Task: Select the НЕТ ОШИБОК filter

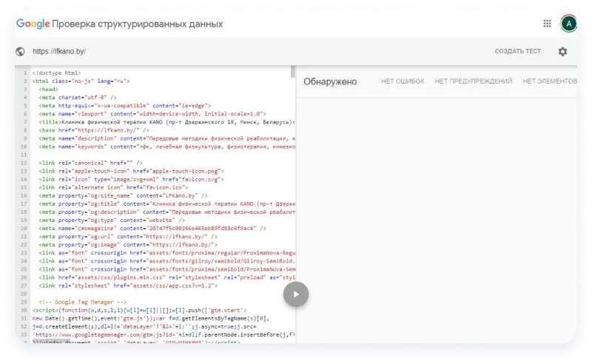Action: [403, 81]
